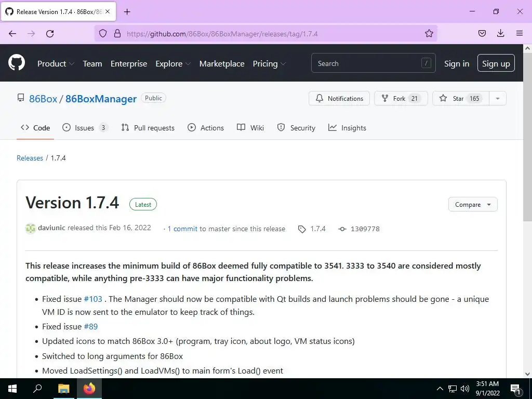Open the Star lists dropdown arrow
532x399 pixels.
tap(497, 98)
